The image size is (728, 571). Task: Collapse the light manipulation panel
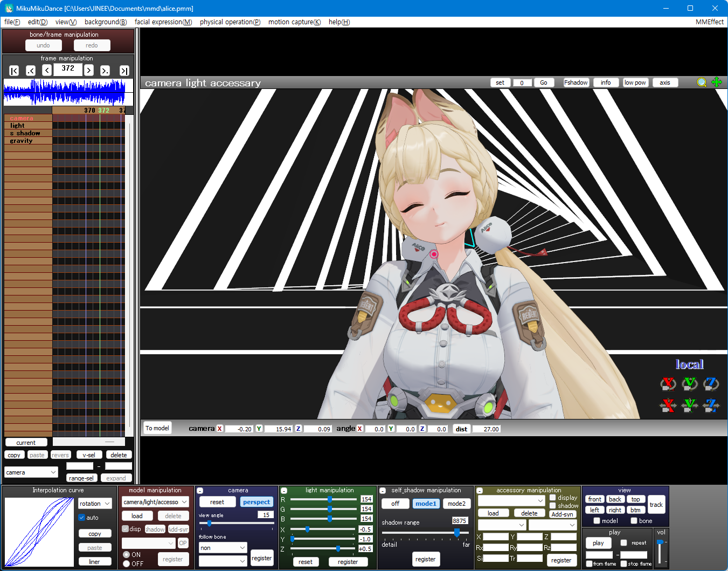coord(284,491)
